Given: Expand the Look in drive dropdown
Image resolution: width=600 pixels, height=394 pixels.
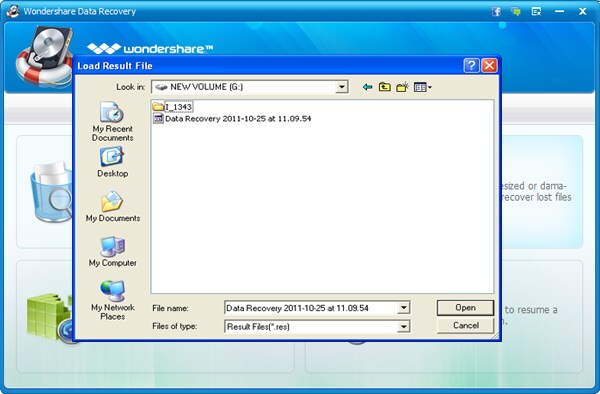Looking at the screenshot, I should (341, 87).
